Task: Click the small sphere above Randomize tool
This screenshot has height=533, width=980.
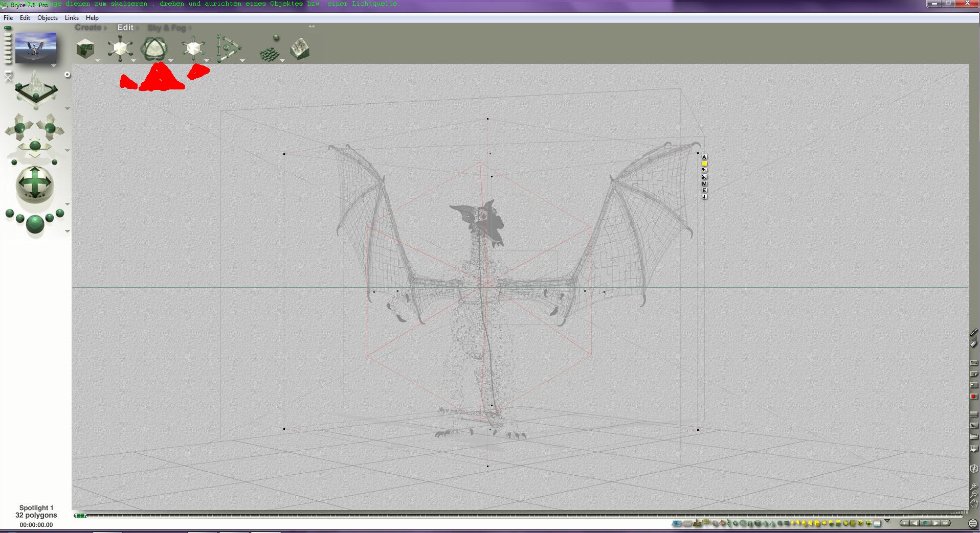Action: pyautogui.click(x=276, y=37)
